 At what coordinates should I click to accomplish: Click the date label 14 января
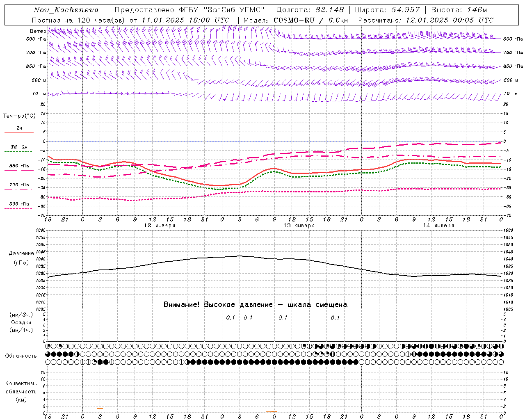pyautogui.click(x=438, y=226)
